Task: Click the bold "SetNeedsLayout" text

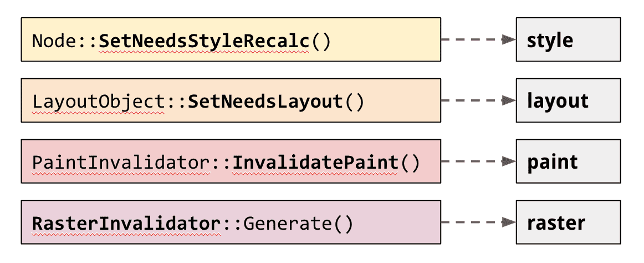Action: click(265, 102)
